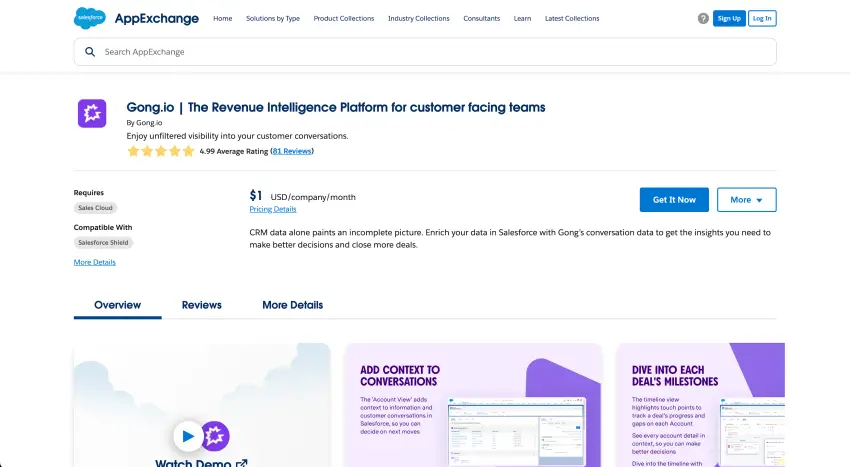Open the More Details link under Compatible With

(x=94, y=263)
